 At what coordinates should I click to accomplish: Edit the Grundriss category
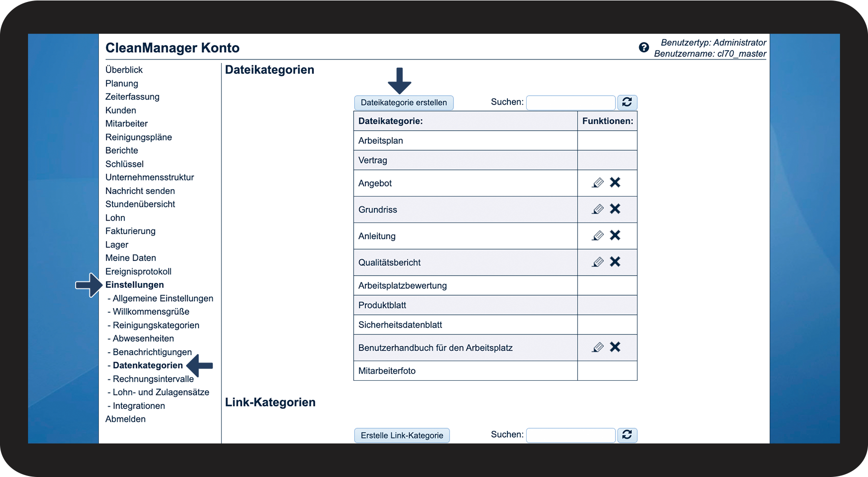(x=598, y=209)
